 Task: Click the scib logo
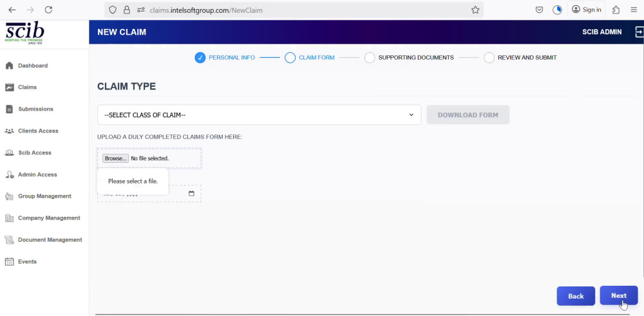coord(24,33)
